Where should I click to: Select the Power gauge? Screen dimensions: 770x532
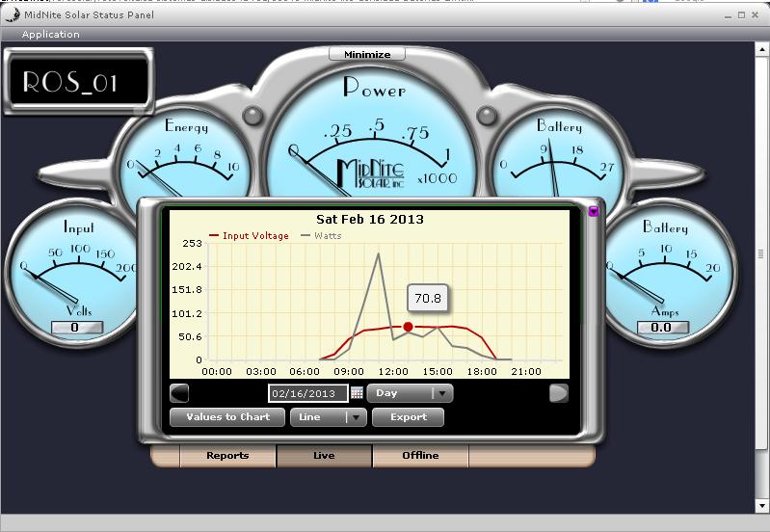click(372, 133)
